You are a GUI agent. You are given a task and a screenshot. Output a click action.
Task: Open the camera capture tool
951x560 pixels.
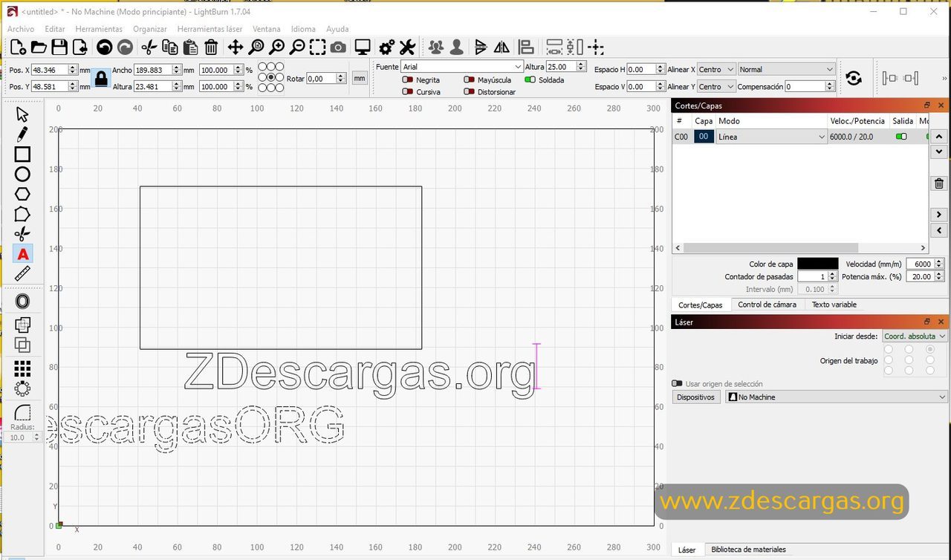point(338,48)
